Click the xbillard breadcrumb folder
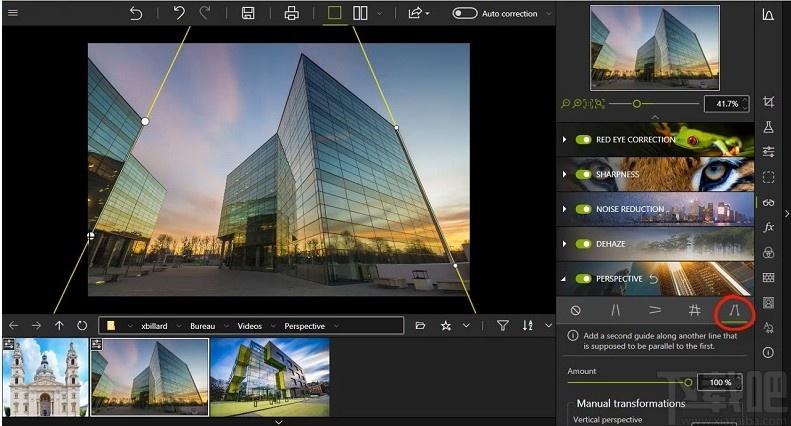The height and width of the screenshot is (426, 791). coord(154,326)
